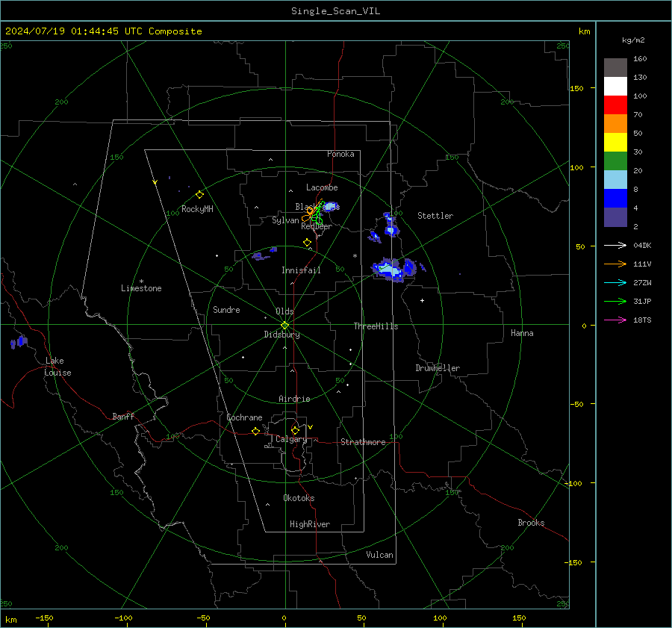Click the Strathmore town label
This screenshot has width=672, height=628.
click(363, 442)
